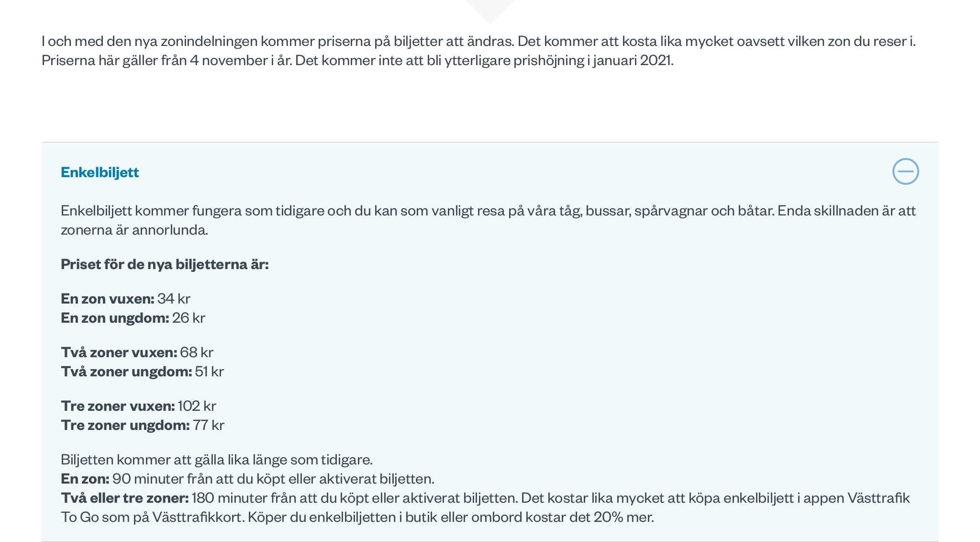Click the 'En zon vuxen: 34 kr' line
The height and width of the screenshot is (542, 980).
pyautogui.click(x=125, y=299)
